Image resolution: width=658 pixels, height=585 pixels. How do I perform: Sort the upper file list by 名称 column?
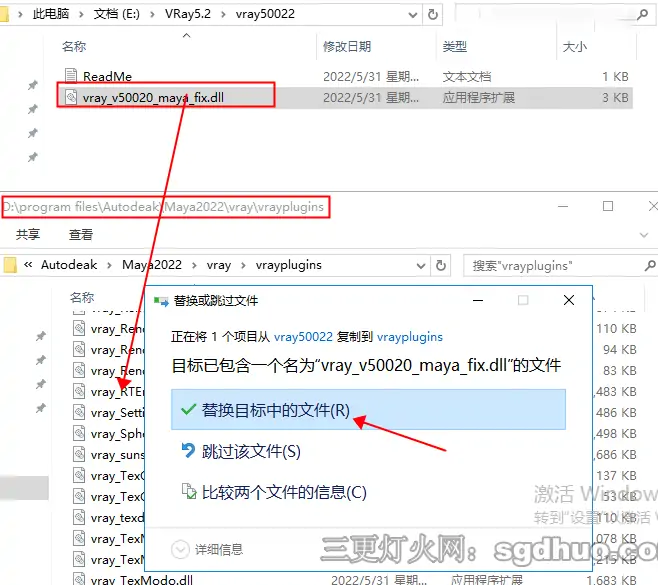(x=74, y=46)
